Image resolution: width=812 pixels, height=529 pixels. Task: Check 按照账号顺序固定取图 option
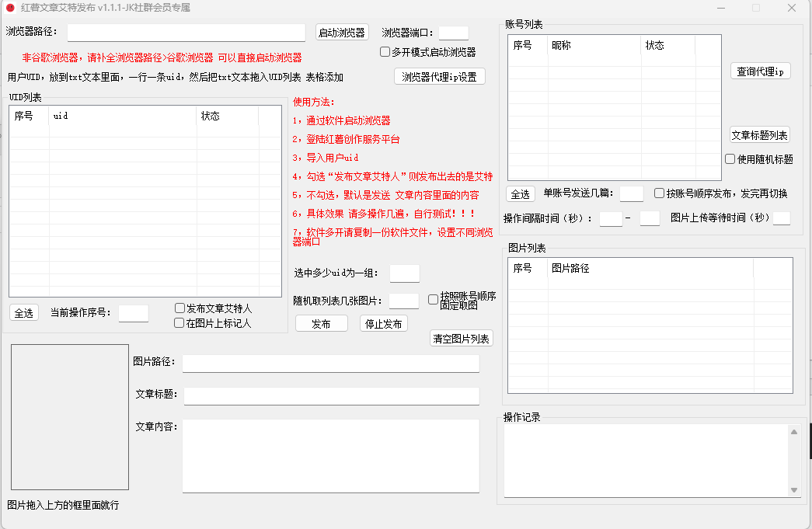(x=434, y=300)
